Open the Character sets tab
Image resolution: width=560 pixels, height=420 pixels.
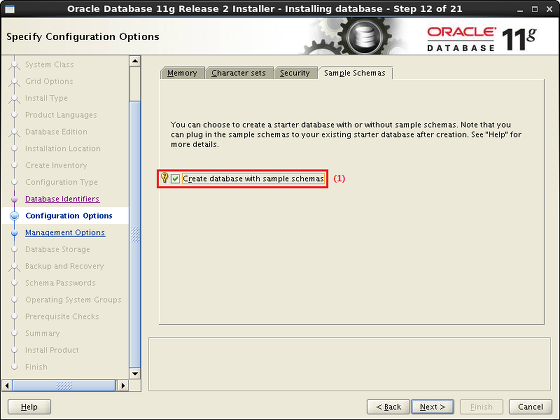(x=238, y=73)
